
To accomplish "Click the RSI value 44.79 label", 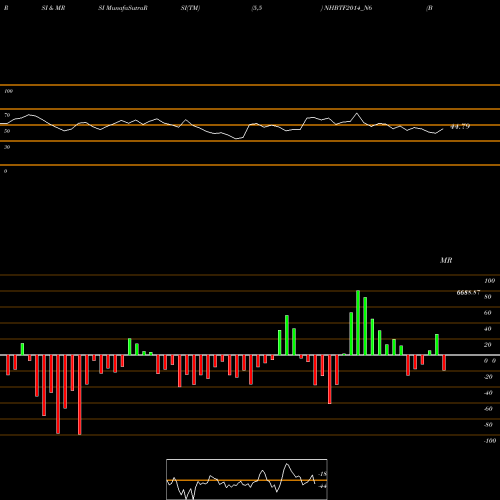I will (460, 126).
